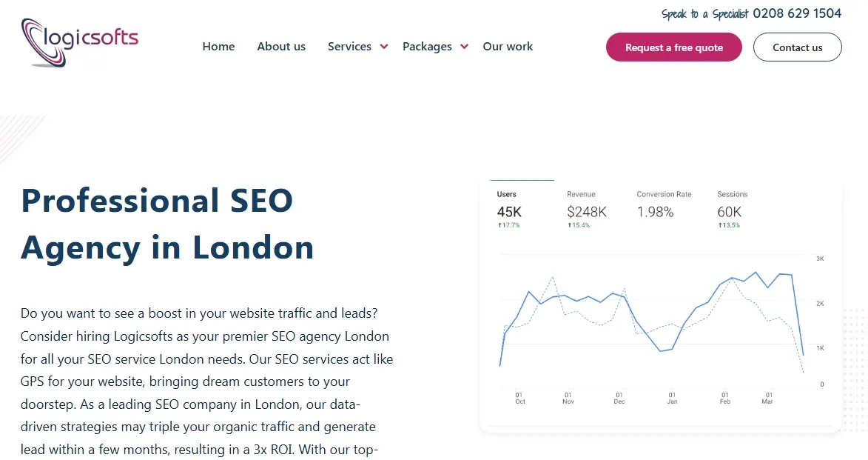Viewport: 868px width, 460px height.
Task: Click the Logicsofts logo
Action: [80, 43]
